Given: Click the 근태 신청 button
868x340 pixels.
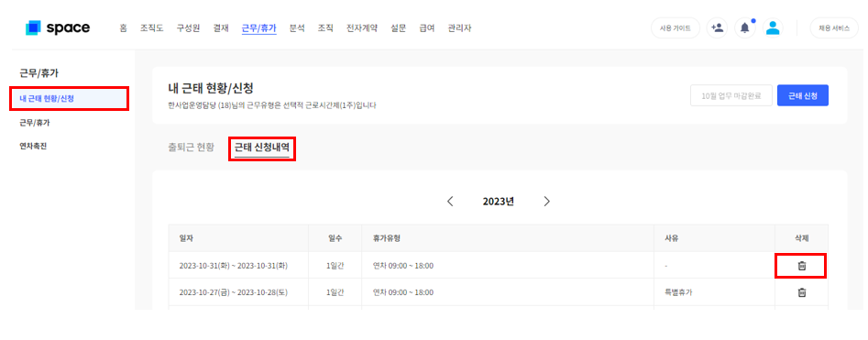Looking at the screenshot, I should tap(803, 95).
